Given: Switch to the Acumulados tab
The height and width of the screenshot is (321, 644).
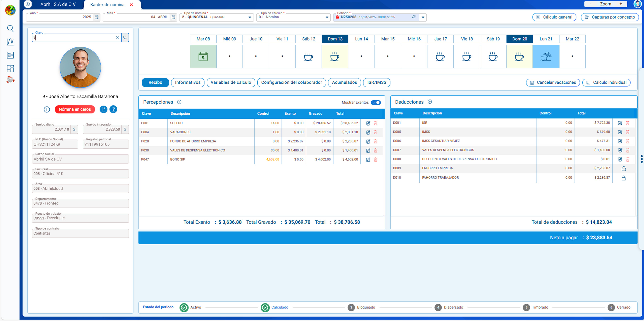Looking at the screenshot, I should [x=344, y=83].
